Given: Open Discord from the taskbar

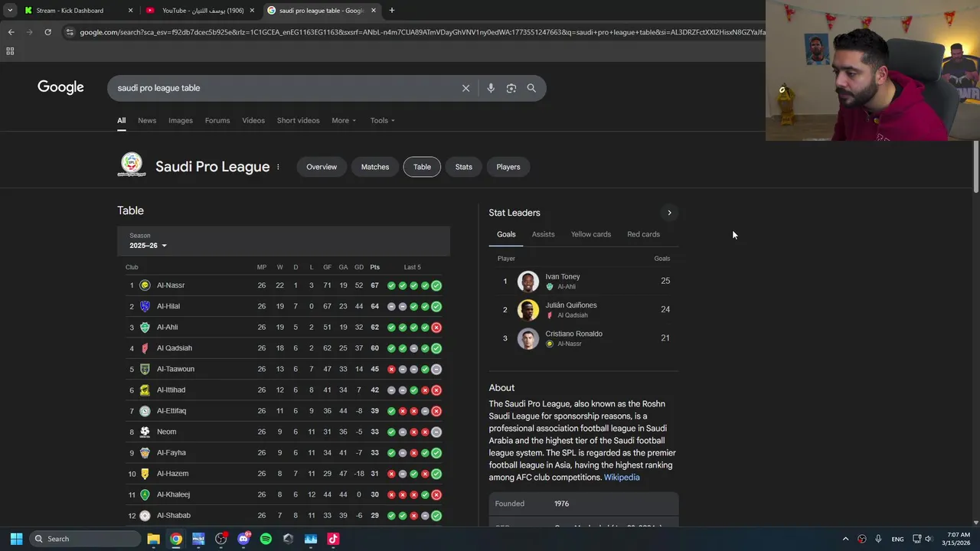Looking at the screenshot, I should [243, 539].
